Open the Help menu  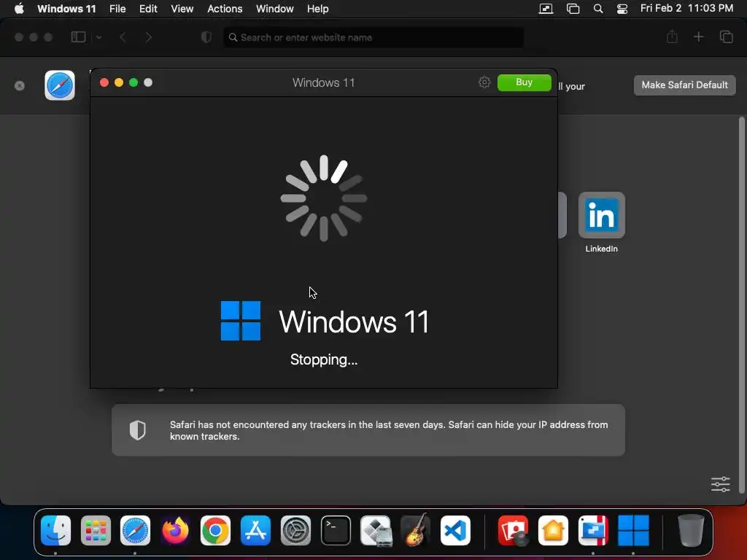318,9
